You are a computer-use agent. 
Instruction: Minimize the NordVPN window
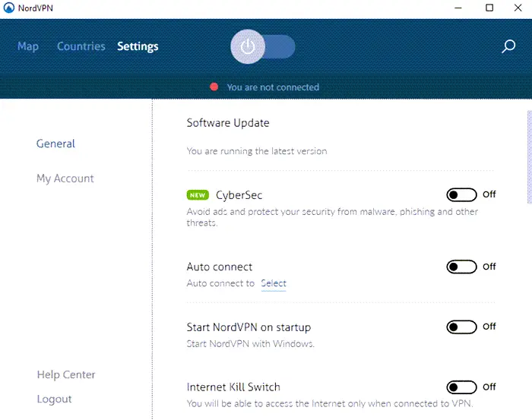(x=458, y=8)
